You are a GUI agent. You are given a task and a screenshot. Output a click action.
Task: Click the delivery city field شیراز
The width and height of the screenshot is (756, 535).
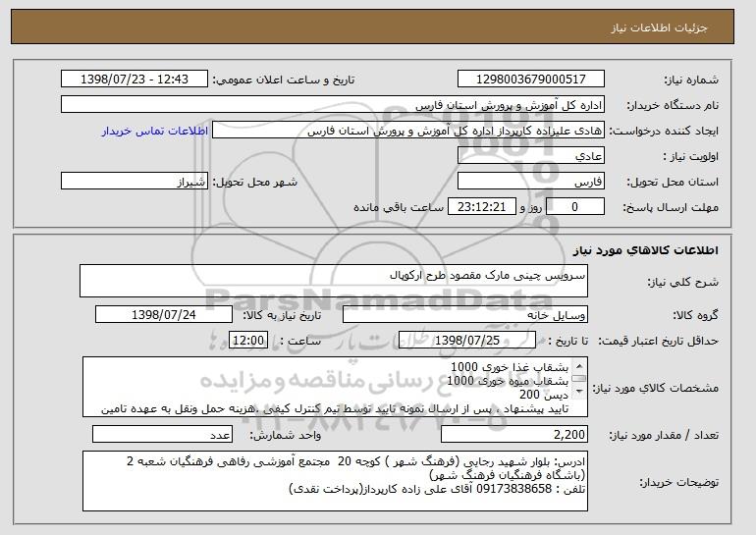coord(135,182)
